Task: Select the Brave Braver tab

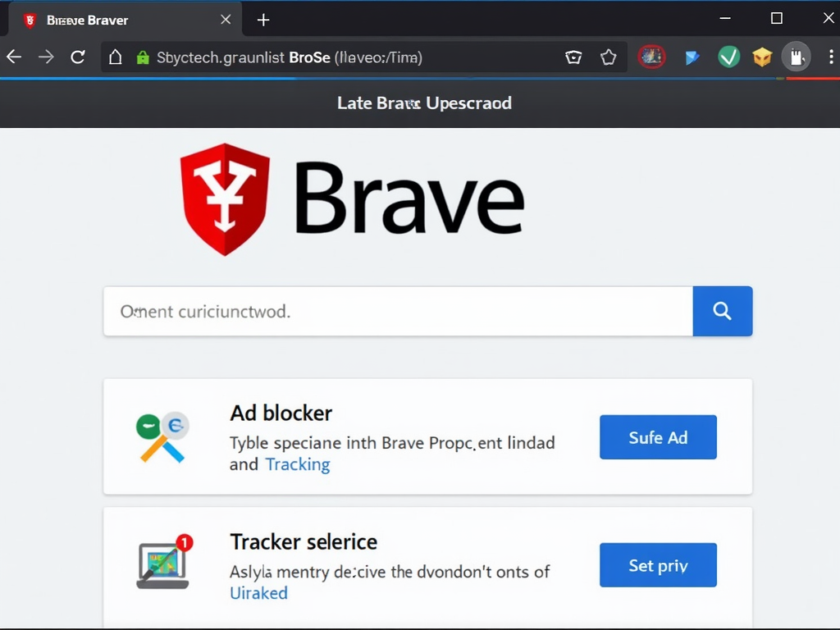Action: pyautogui.click(x=126, y=20)
